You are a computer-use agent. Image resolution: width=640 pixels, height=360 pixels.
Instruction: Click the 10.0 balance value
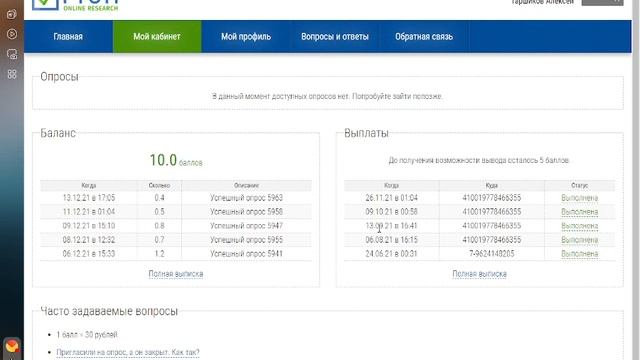point(163,160)
